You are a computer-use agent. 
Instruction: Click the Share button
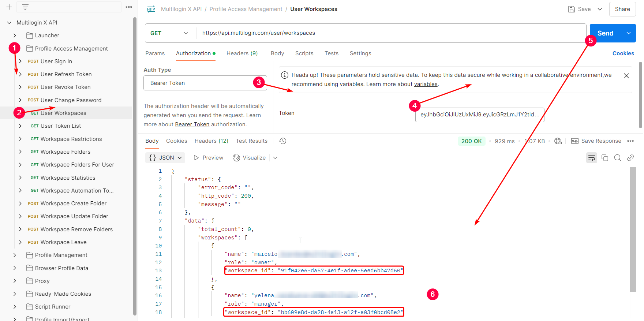[x=622, y=9]
